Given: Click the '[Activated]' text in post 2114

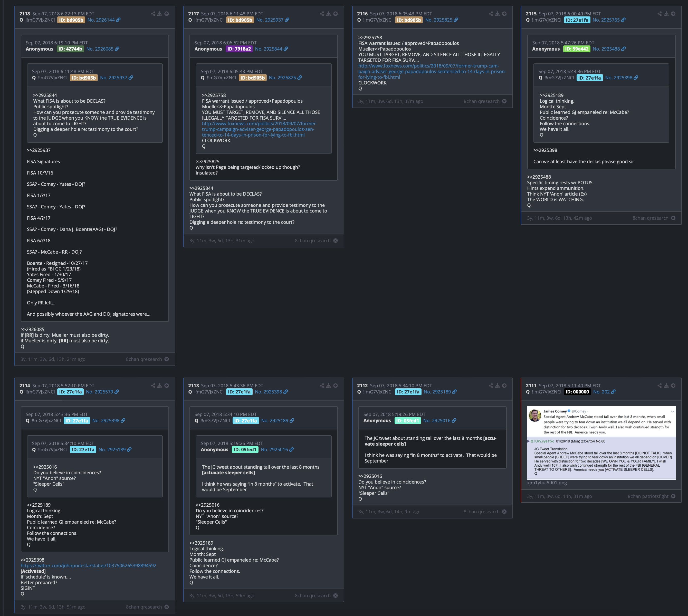Looking at the screenshot, I should tap(33, 571).
